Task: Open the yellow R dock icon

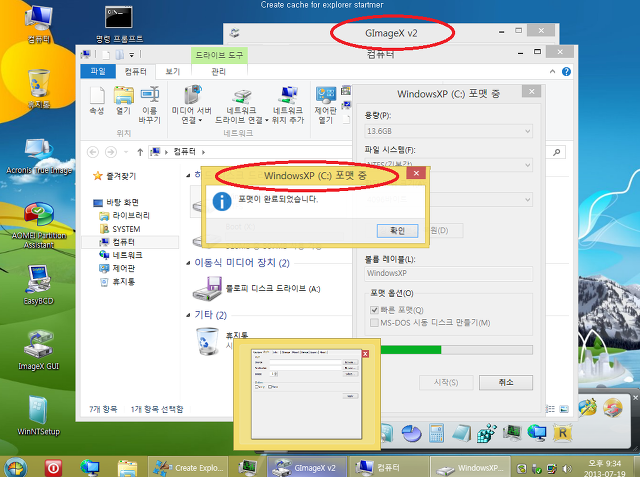Action: [562, 433]
